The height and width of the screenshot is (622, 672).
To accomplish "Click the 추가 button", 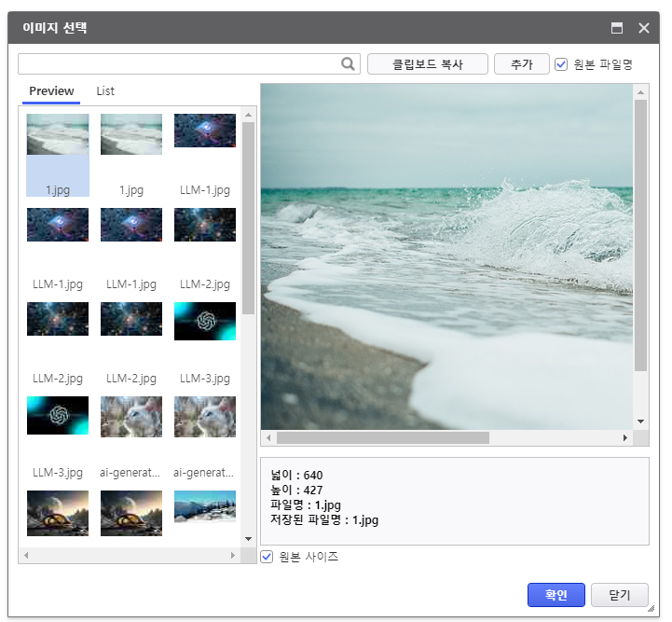I will pos(521,64).
